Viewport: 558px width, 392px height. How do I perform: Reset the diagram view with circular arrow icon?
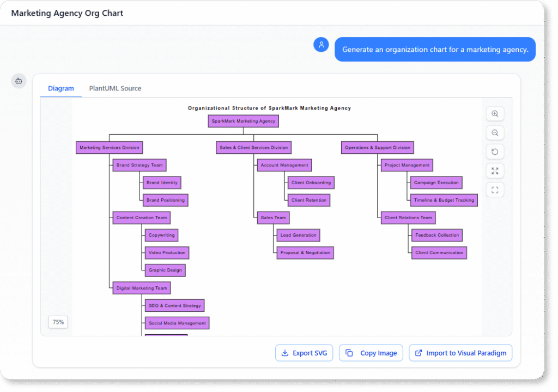click(494, 152)
